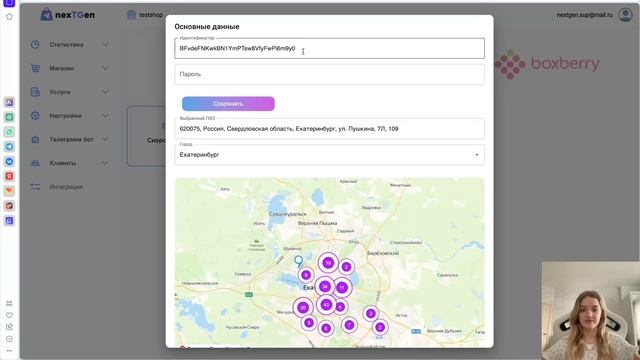
Task: Click the Услуги document icon
Action: [36, 92]
